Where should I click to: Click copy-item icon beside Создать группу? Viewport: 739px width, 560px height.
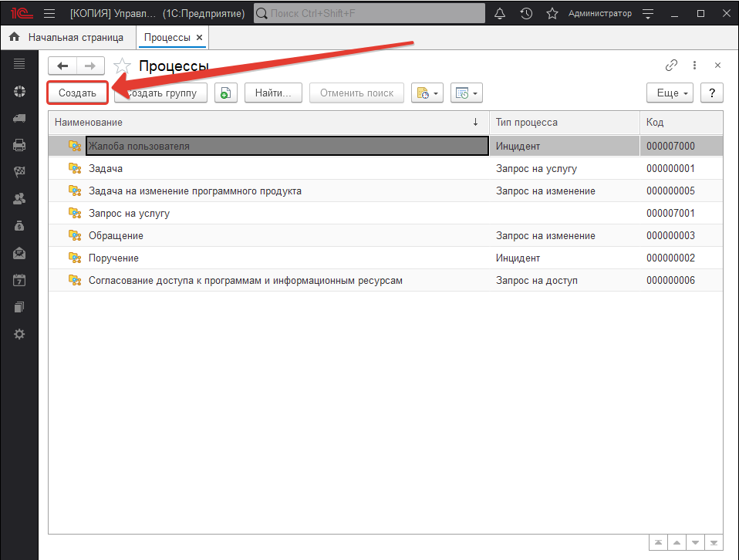coord(225,93)
